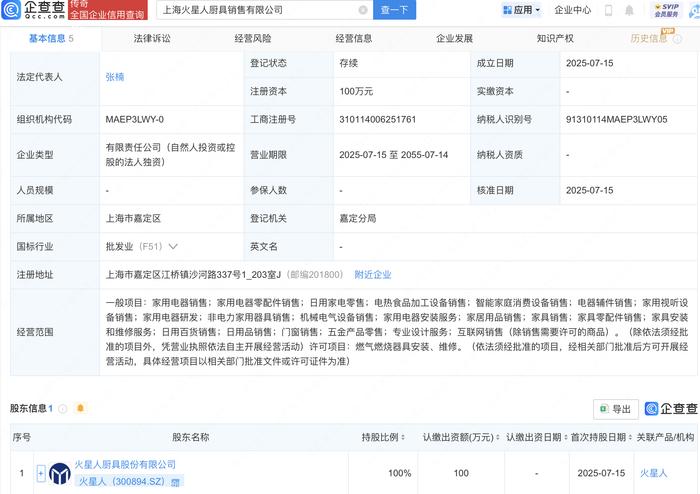Click the Qcc.com logo icon

(x=11, y=10)
